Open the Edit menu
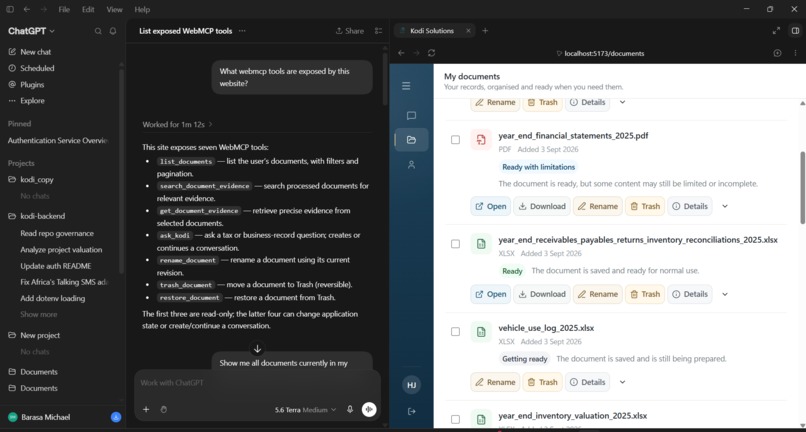 (88, 9)
